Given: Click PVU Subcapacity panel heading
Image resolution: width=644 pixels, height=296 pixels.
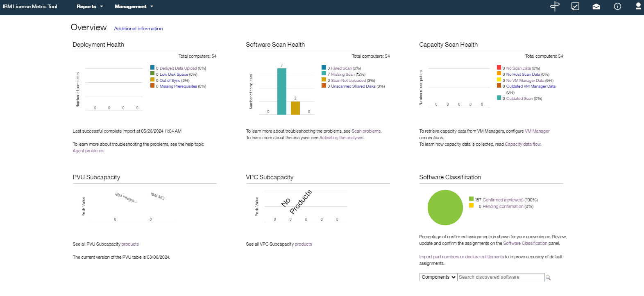Looking at the screenshot, I should pyautogui.click(x=96, y=177).
